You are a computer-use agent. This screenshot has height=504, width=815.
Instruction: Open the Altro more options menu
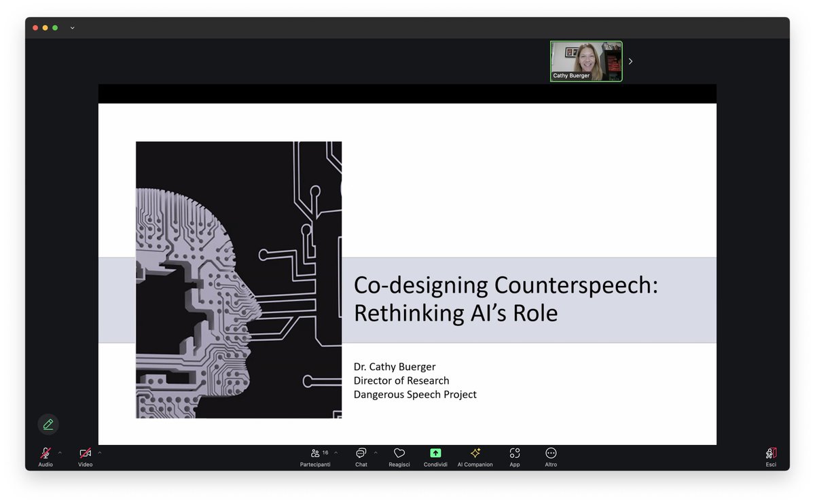[551, 456]
